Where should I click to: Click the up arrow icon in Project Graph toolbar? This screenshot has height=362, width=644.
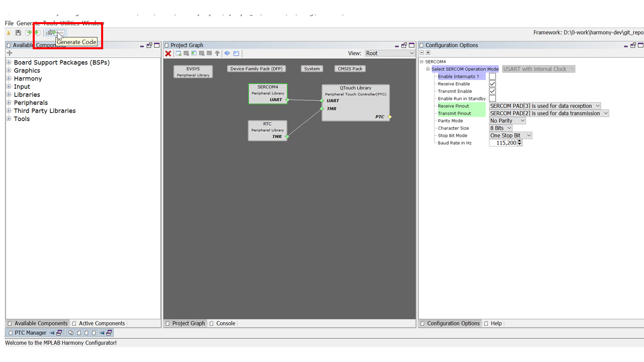click(217, 53)
